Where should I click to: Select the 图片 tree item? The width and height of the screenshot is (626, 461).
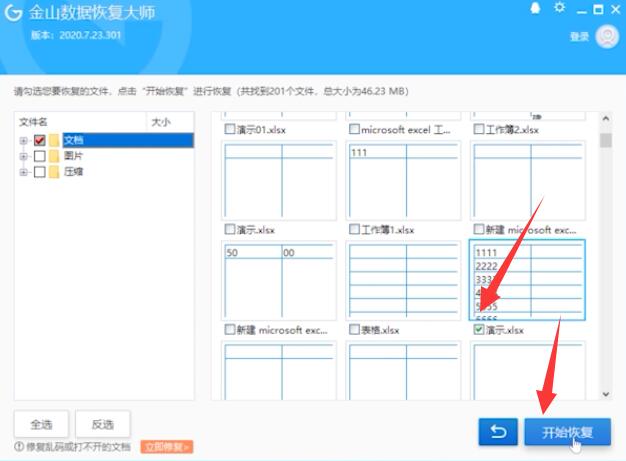pos(73,156)
